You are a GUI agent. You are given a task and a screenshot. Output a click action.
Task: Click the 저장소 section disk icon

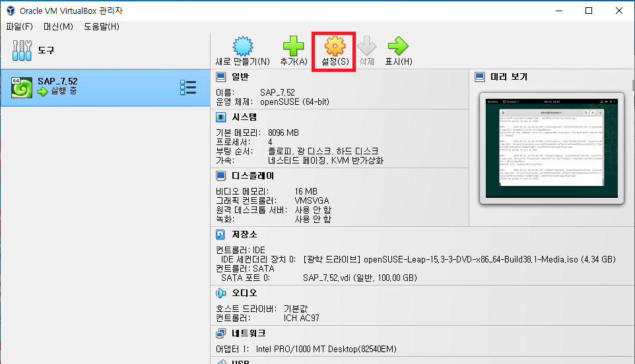(x=220, y=235)
